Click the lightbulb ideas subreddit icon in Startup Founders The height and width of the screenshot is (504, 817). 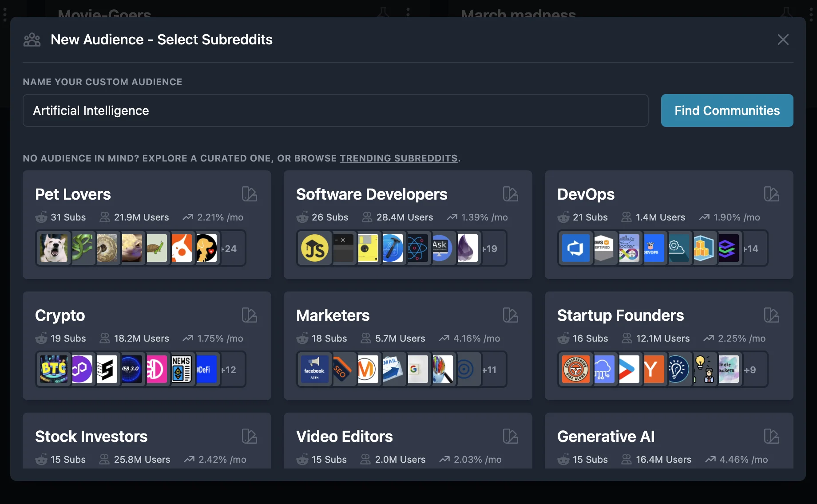coord(679,369)
